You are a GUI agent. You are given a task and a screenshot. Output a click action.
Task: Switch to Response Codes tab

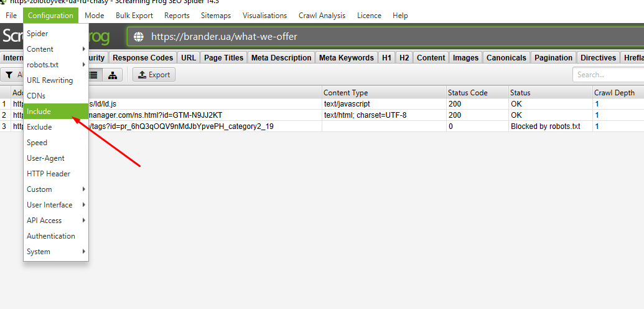point(142,58)
